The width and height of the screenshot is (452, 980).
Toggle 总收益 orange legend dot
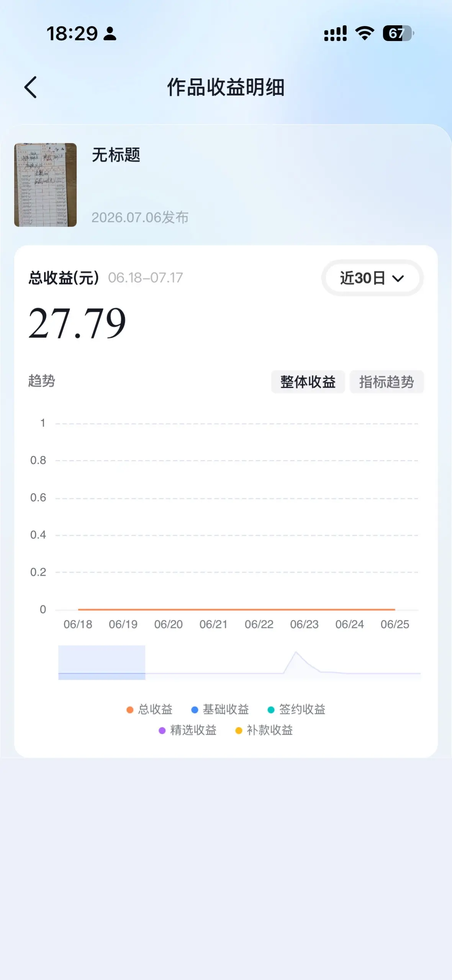point(130,710)
